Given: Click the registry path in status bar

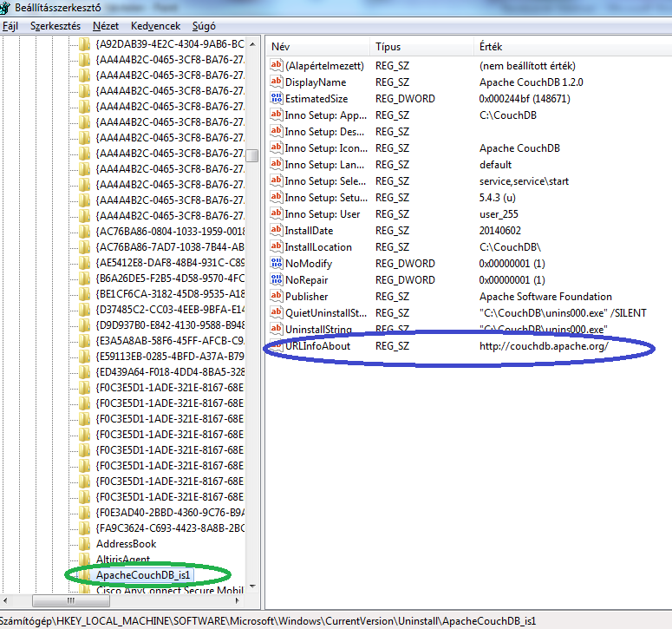Looking at the screenshot, I should pos(267,621).
